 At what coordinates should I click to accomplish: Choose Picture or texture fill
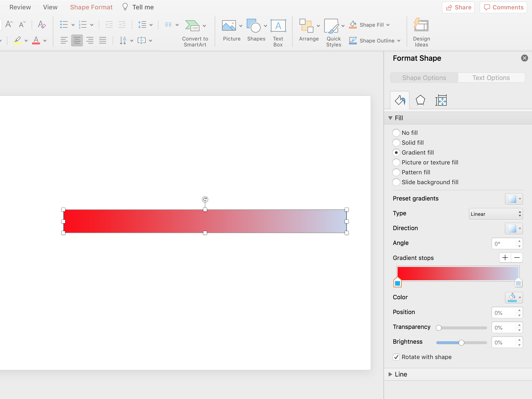coord(396,162)
